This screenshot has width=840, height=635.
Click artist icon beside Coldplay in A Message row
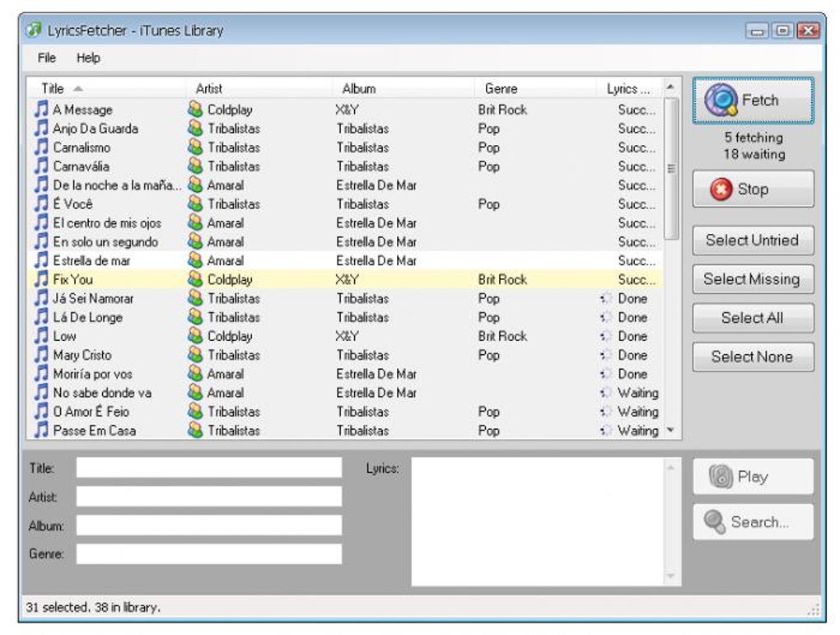(195, 110)
